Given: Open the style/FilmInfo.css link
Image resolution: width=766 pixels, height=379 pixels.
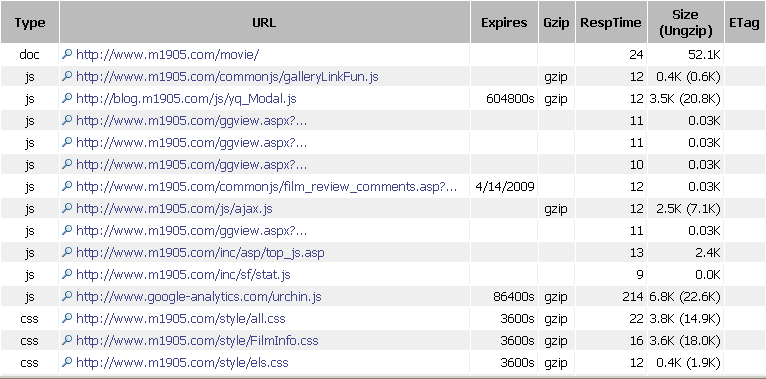Looking at the screenshot, I should (x=197, y=340).
